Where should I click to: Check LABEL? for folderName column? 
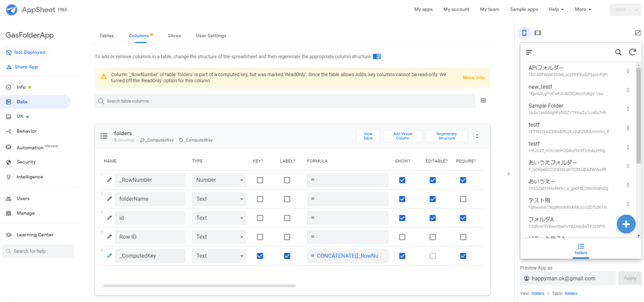[287, 199]
